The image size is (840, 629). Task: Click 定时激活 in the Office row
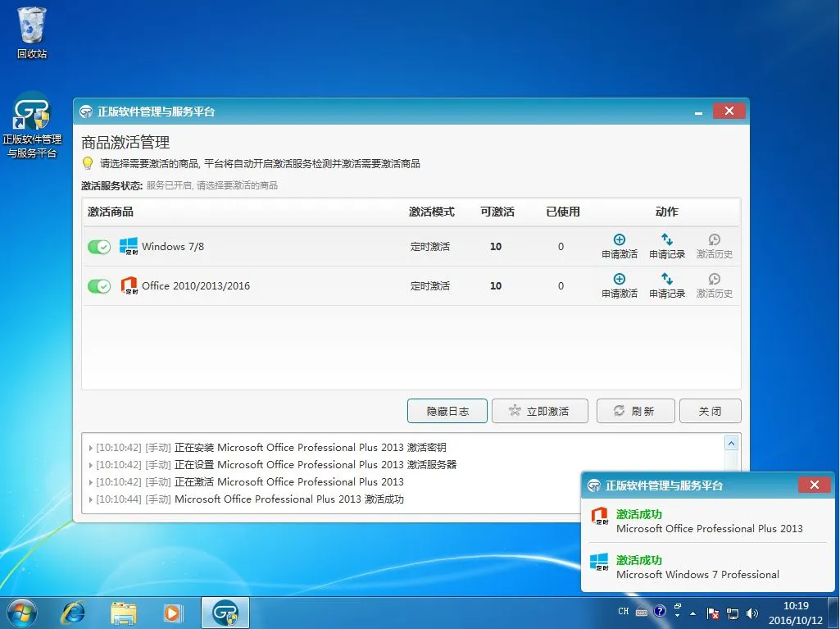(x=430, y=286)
